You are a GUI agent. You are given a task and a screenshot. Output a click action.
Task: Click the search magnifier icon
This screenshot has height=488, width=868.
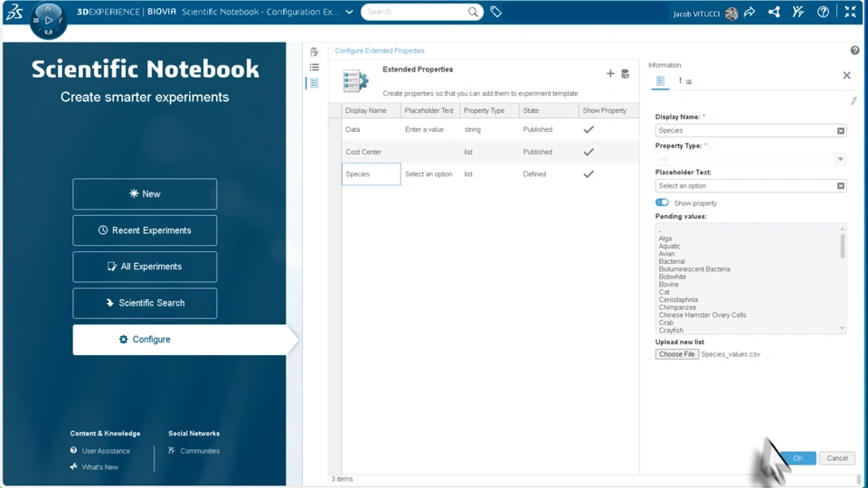click(473, 12)
